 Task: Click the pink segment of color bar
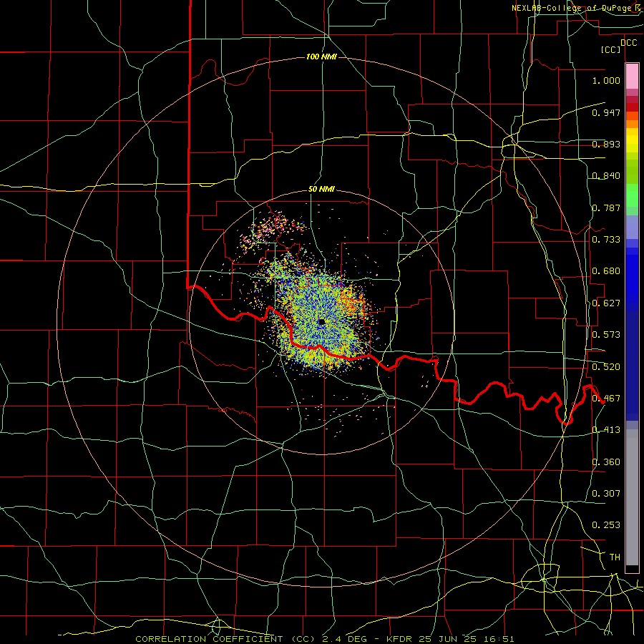tap(632, 77)
